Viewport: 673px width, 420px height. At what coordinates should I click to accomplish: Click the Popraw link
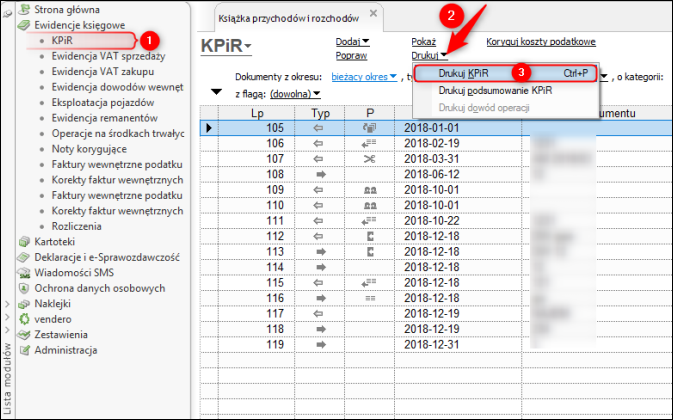coord(351,55)
